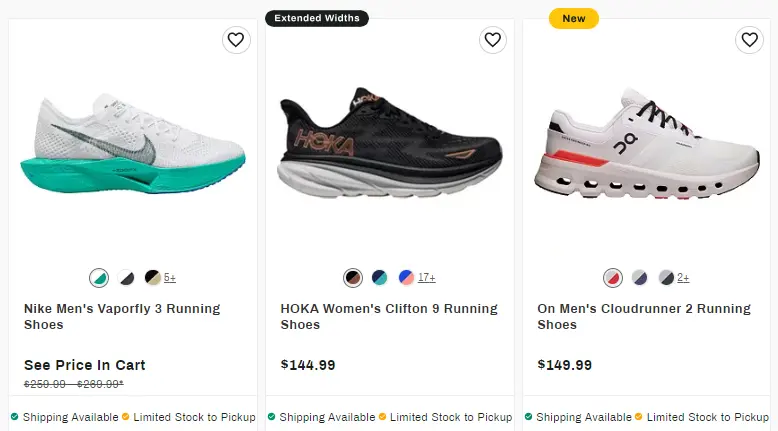Pick the grey and black On swatch
This screenshot has height=431, width=778.
pyautogui.click(x=666, y=278)
